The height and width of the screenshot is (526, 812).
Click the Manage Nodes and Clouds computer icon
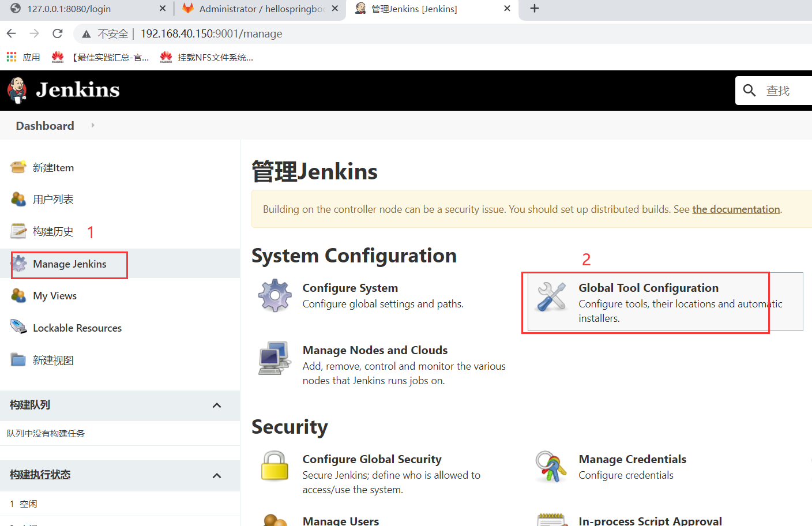point(275,358)
